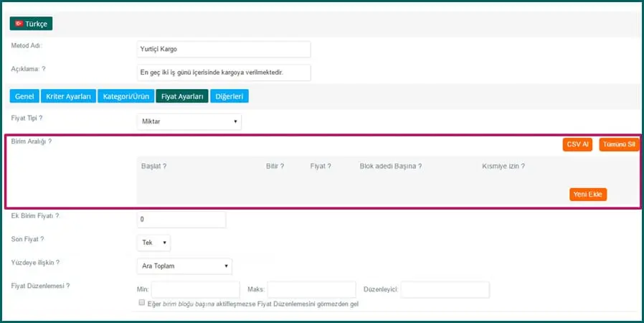Click the Düzenleyici input field
This screenshot has width=644, height=323.
click(x=445, y=289)
